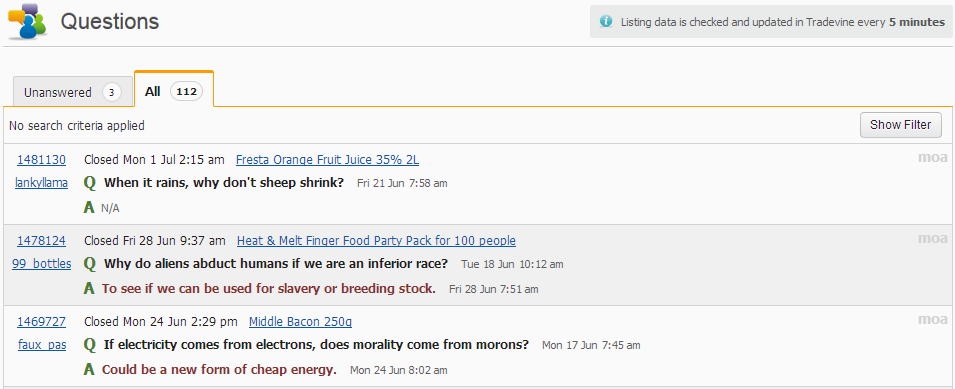The image size is (955, 389).
Task: Click the Q icon for aliens question
Action: pyautogui.click(x=90, y=264)
